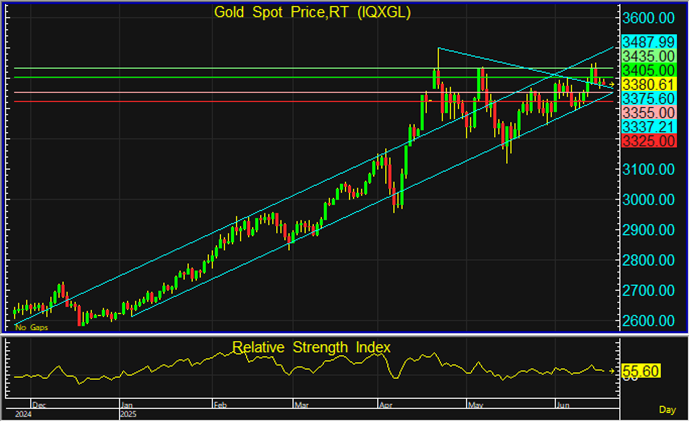Click the May month label on time axis
690x422 pixels.
point(475,405)
